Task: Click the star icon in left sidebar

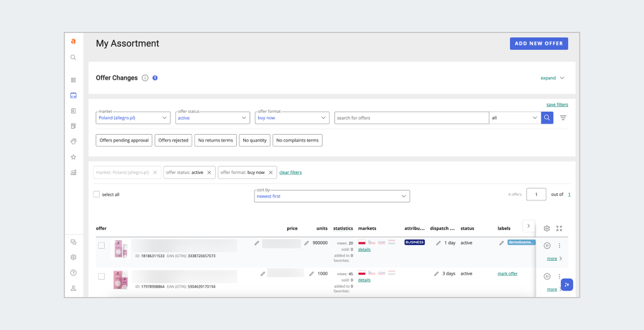Action: click(74, 157)
